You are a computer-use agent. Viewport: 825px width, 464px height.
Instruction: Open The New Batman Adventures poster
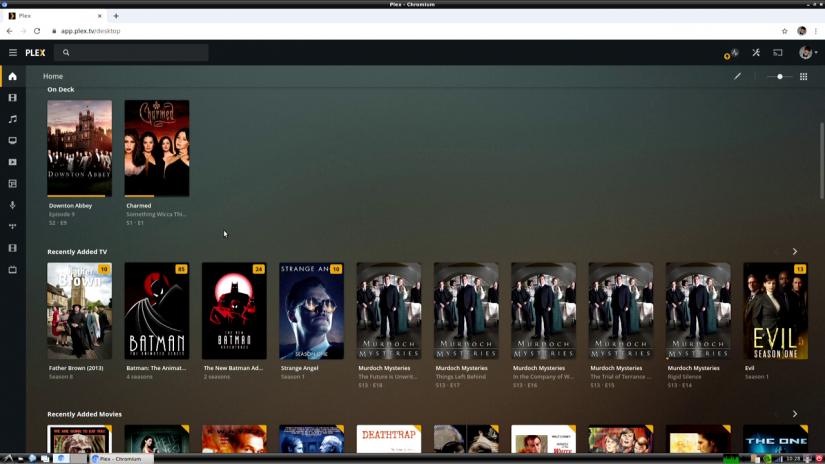click(234, 310)
